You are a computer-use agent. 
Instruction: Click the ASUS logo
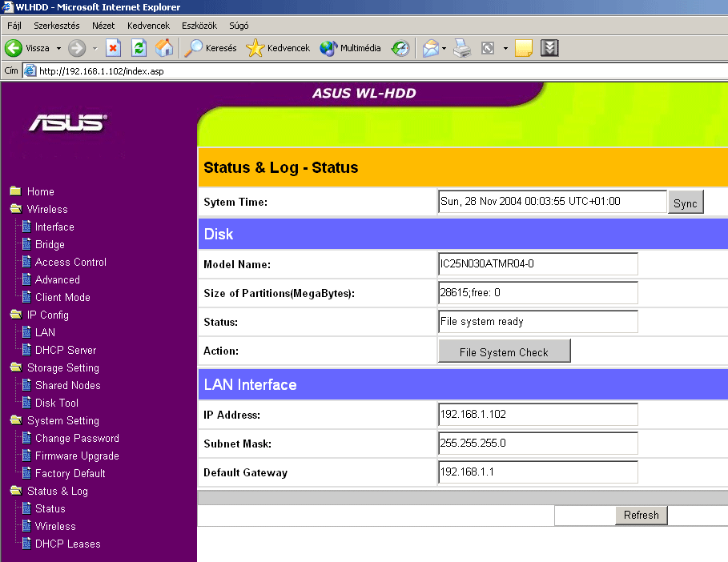68,123
